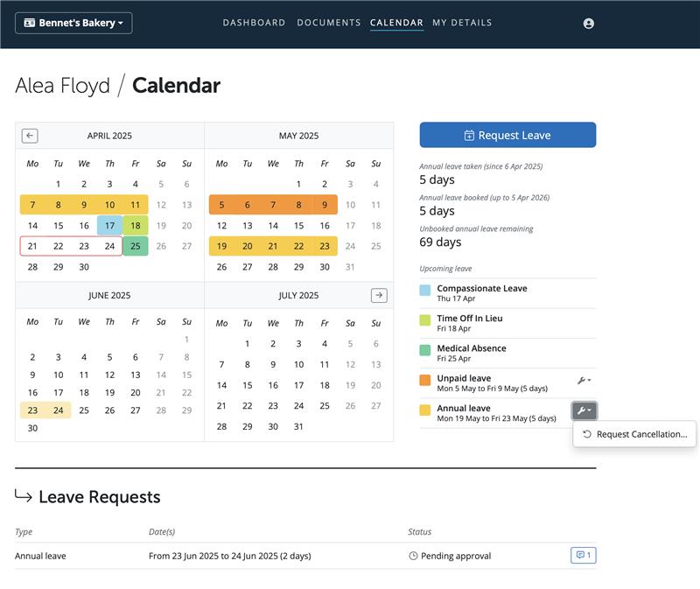Click the Unpaid leave orange swatch
The height and width of the screenshot is (589, 700).
[x=425, y=380]
